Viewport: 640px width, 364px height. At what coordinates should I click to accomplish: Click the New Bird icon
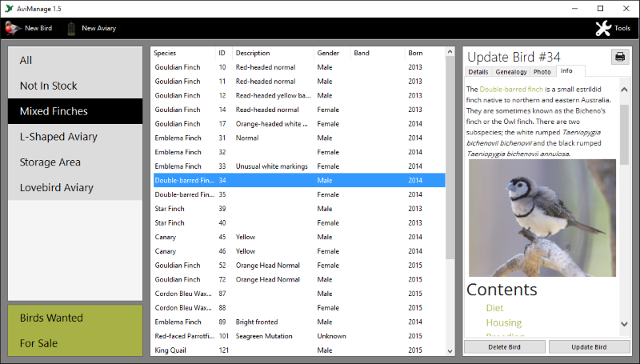click(x=13, y=28)
